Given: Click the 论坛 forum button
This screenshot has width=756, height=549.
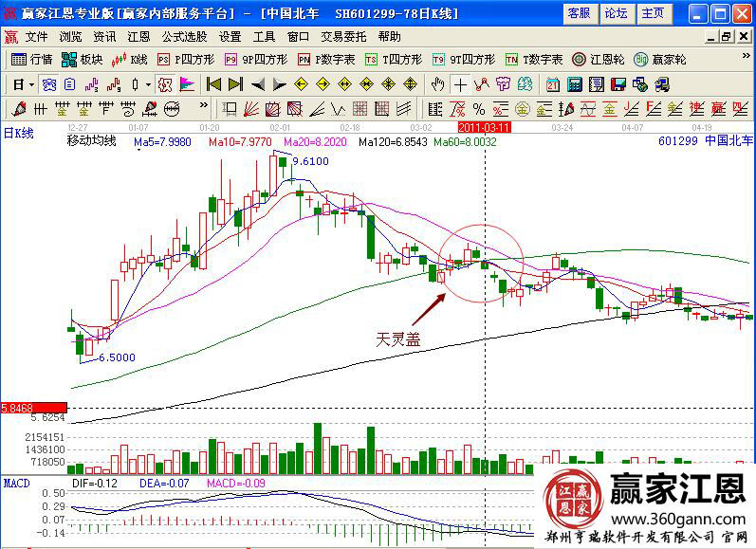Looking at the screenshot, I should [x=616, y=13].
